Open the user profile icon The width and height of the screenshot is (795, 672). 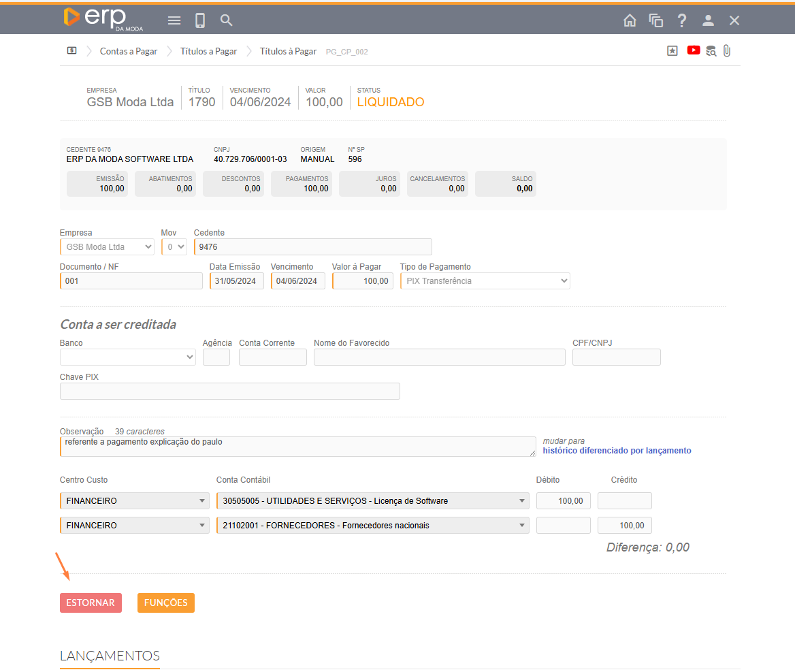click(x=708, y=20)
